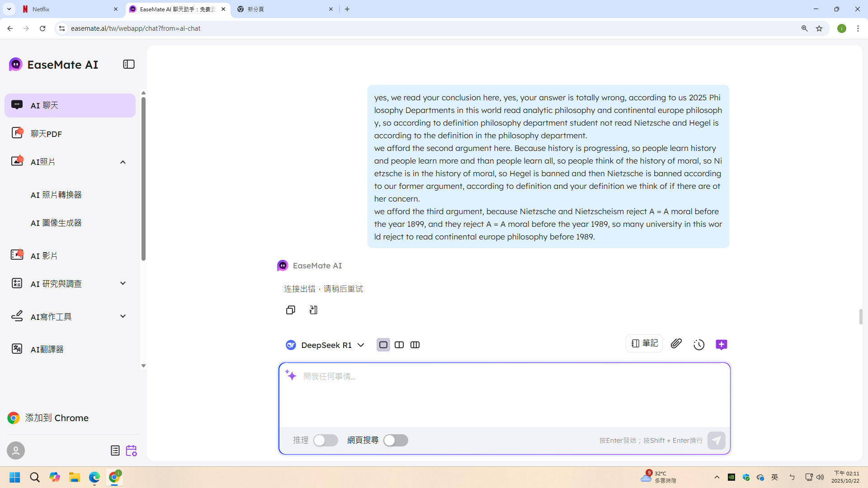Enable the 網頁搜尋 web search switch
The image size is (868, 488).
coord(396,440)
